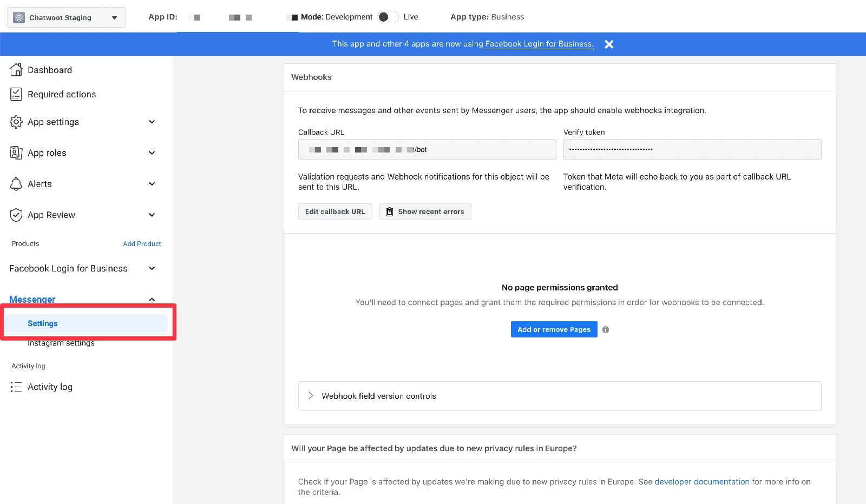Open the Chatwoot Staging app selector dropdown
Image resolution: width=866 pixels, height=504 pixels.
tap(66, 17)
